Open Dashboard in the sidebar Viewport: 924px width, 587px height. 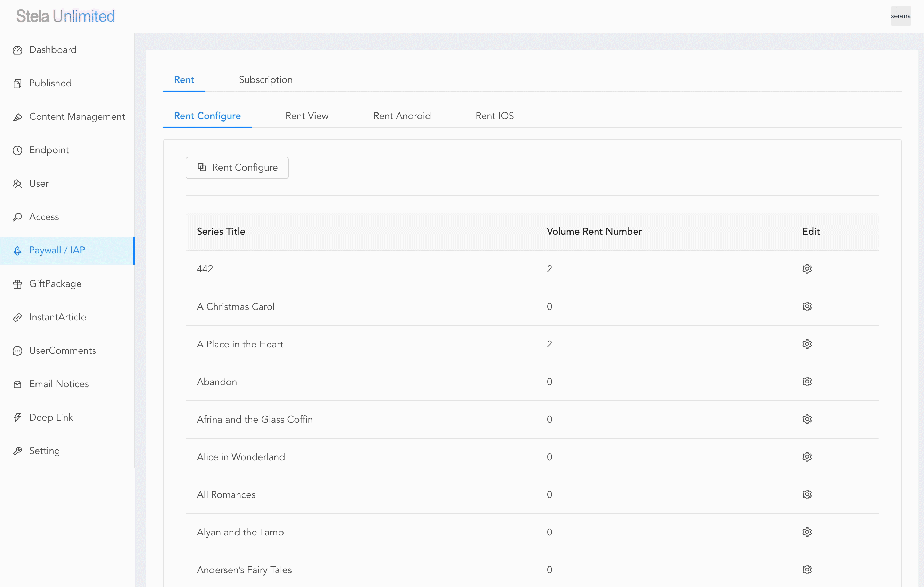[x=53, y=50]
